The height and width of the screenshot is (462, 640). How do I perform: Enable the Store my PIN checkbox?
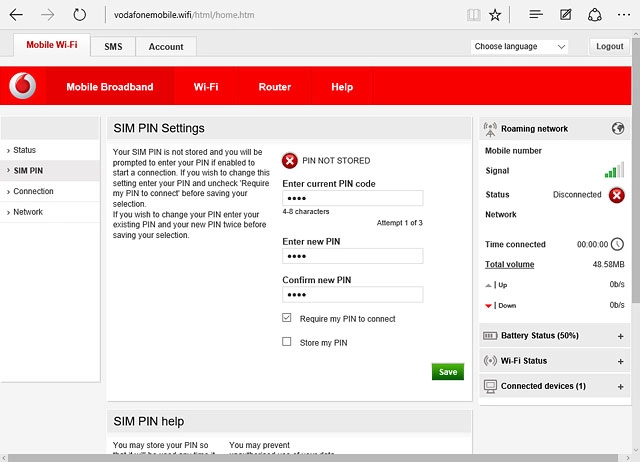(x=287, y=343)
